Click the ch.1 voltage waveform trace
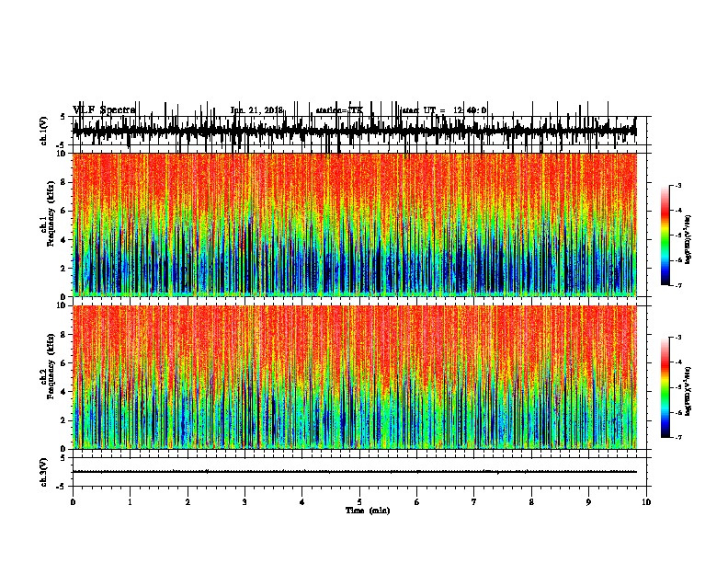The image size is (728, 563). click(x=354, y=131)
